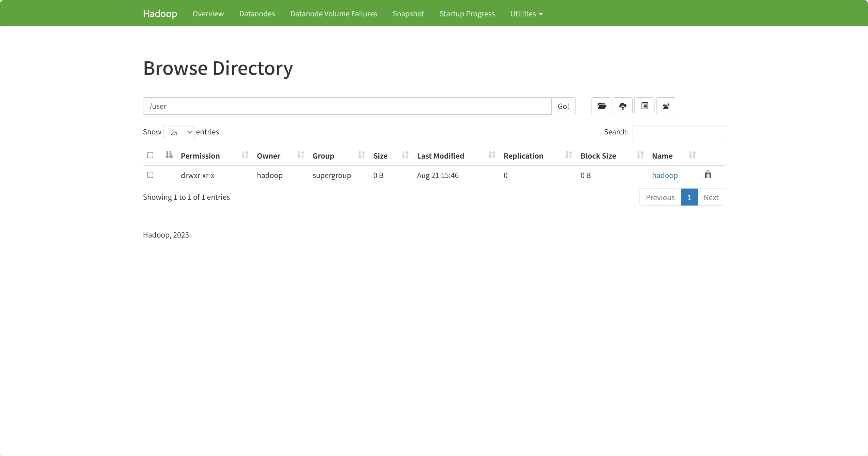Click the upload files cloud icon

point(622,106)
